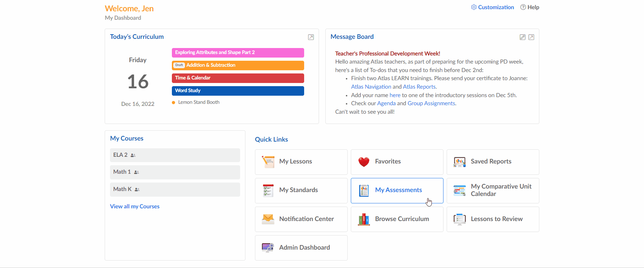The width and height of the screenshot is (644, 268).
Task: Expand Today's Curriculum panel with arrow icon
Action: tap(311, 37)
